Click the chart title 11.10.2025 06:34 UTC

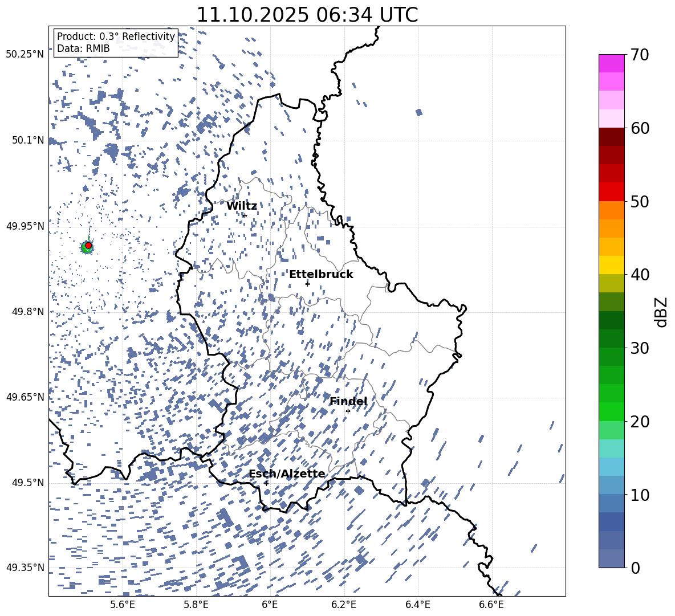pyautogui.click(x=307, y=15)
